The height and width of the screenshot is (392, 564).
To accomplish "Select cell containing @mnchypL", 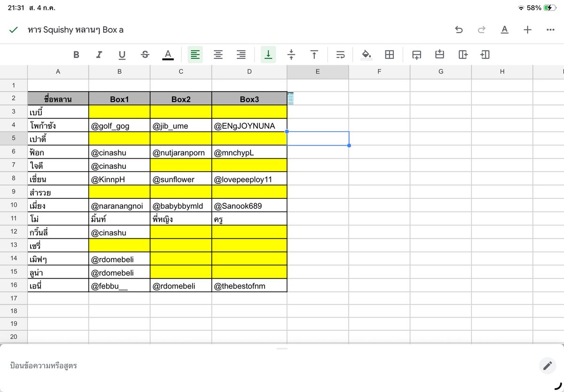I will [x=249, y=152].
